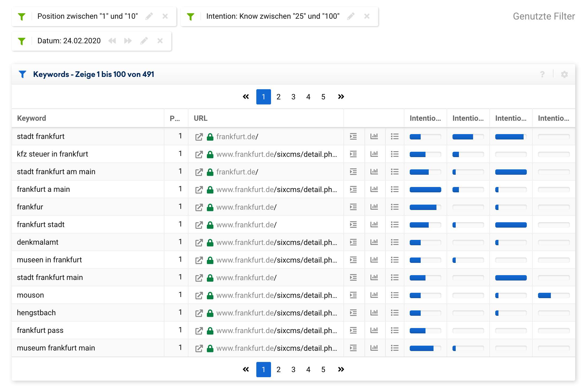
Task: Show history chart for hengstbach
Action: point(374,313)
